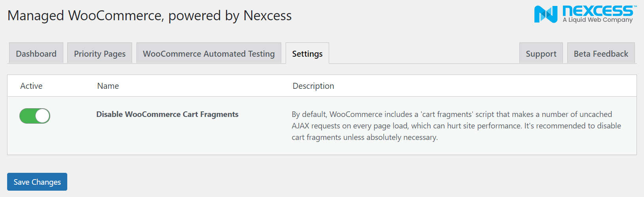Click the Description column header

[313, 86]
